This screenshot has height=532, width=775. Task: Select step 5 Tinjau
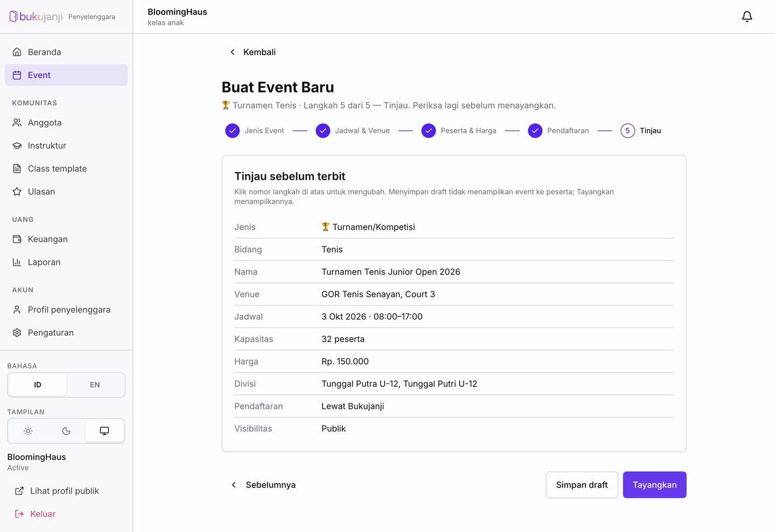coord(641,131)
